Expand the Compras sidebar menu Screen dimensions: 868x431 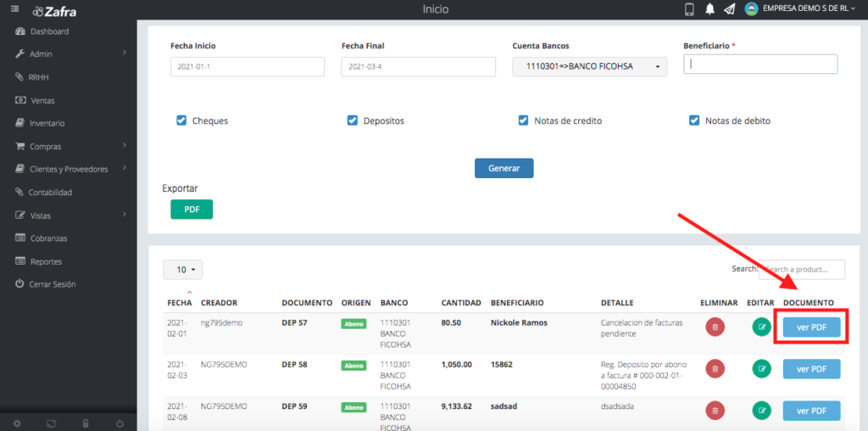tap(68, 146)
